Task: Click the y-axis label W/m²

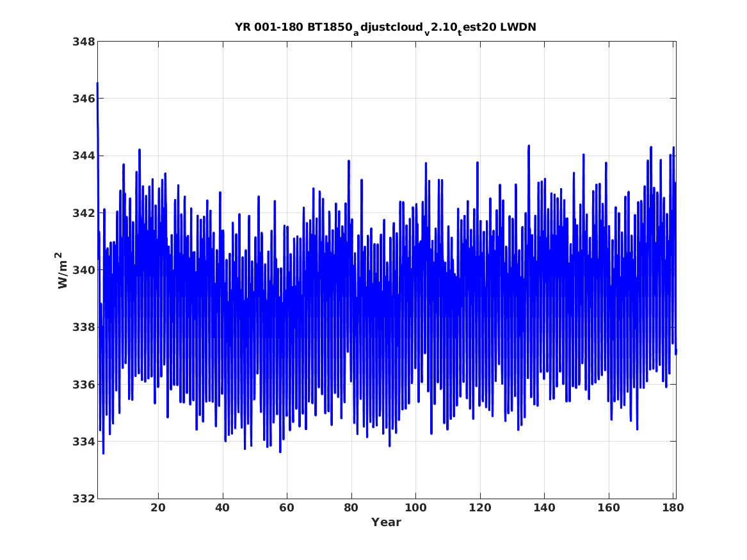Action: [x=62, y=270]
